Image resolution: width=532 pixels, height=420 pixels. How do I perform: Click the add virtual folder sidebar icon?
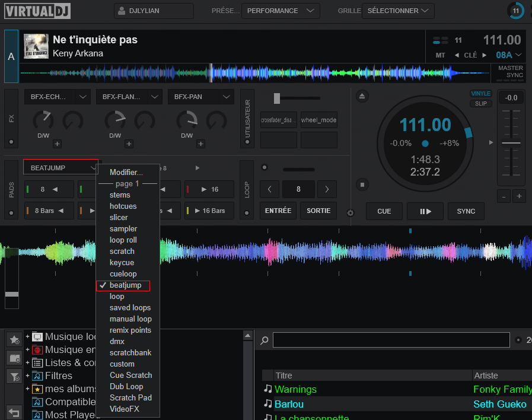[14, 358]
